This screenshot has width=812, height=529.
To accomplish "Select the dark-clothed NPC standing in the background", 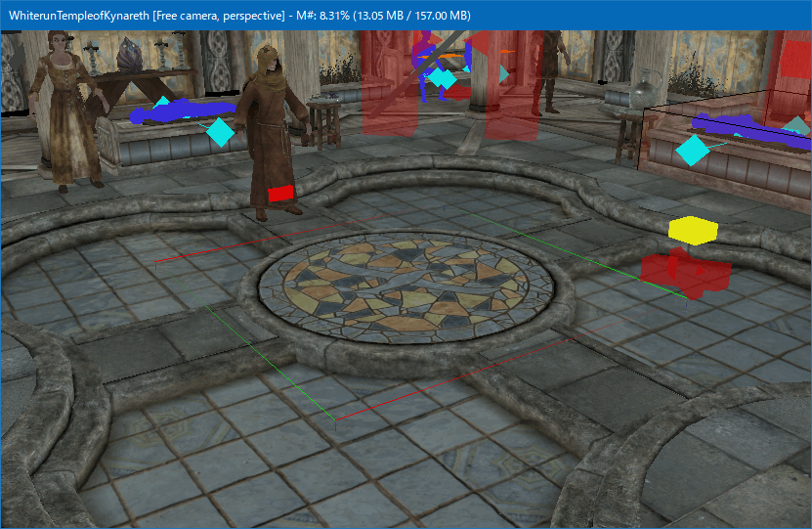I will point(551,72).
